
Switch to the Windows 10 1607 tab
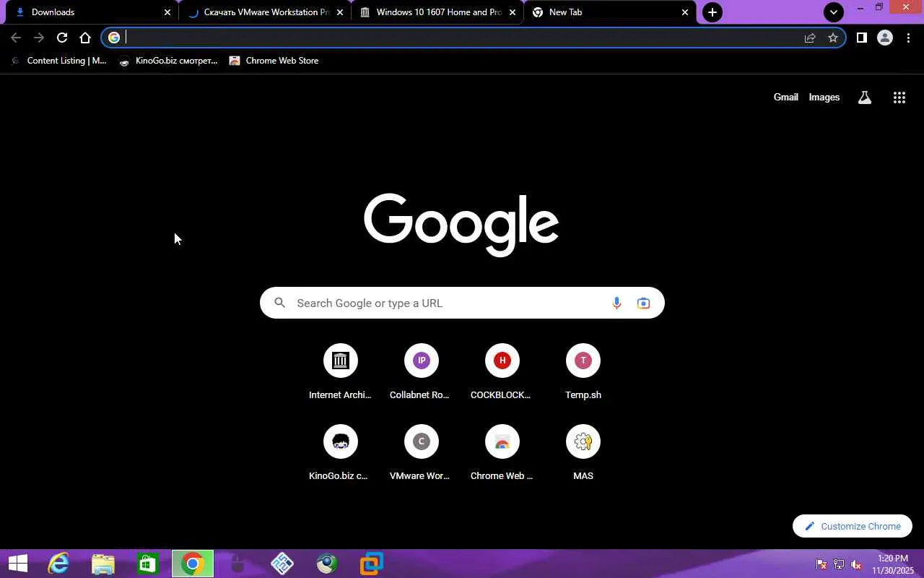(x=438, y=12)
